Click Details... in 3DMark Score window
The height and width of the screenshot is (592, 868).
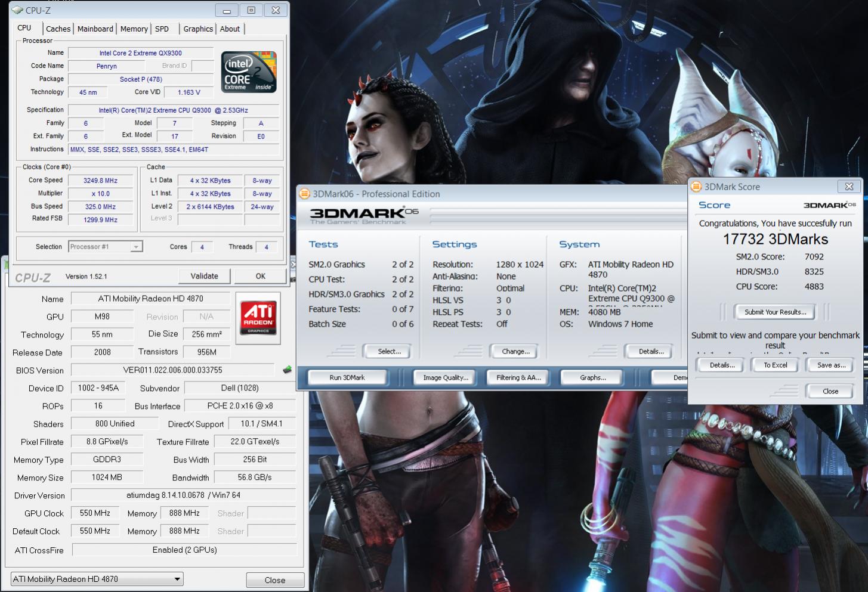[x=722, y=365]
